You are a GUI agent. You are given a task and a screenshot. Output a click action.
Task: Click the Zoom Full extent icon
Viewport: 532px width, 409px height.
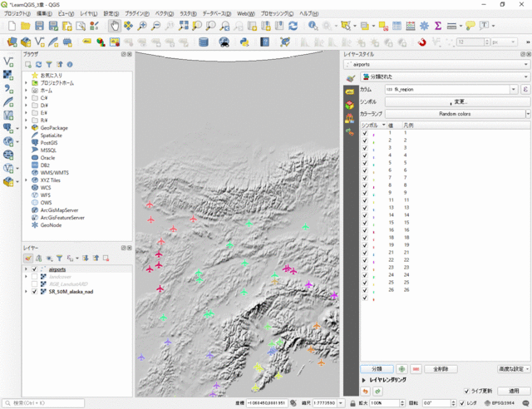coord(183,26)
